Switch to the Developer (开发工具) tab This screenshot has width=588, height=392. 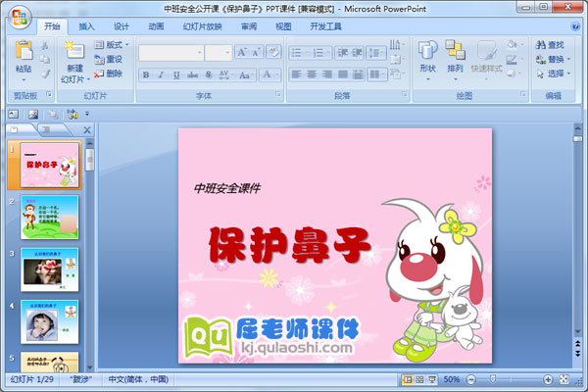tap(326, 26)
